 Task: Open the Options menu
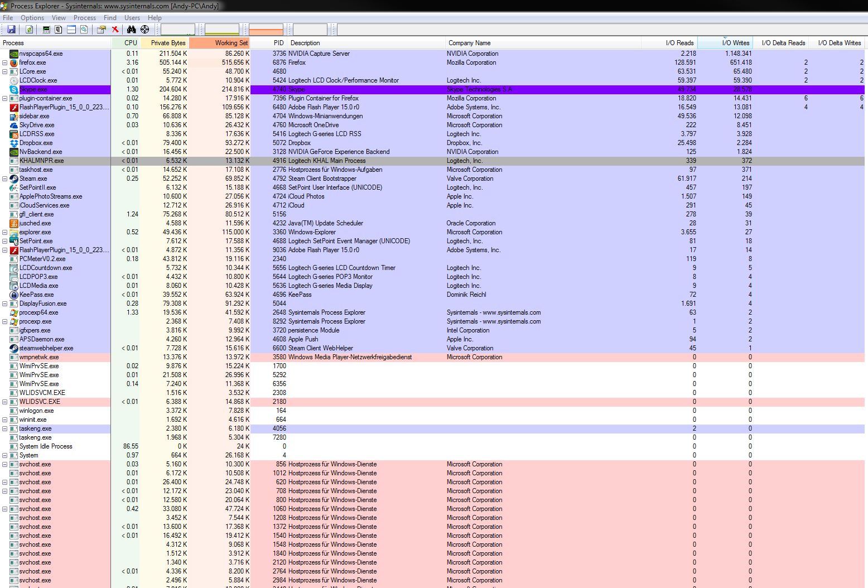click(x=32, y=18)
